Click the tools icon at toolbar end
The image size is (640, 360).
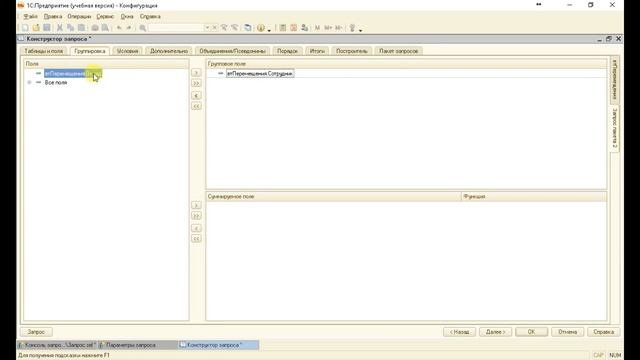[x=352, y=28]
